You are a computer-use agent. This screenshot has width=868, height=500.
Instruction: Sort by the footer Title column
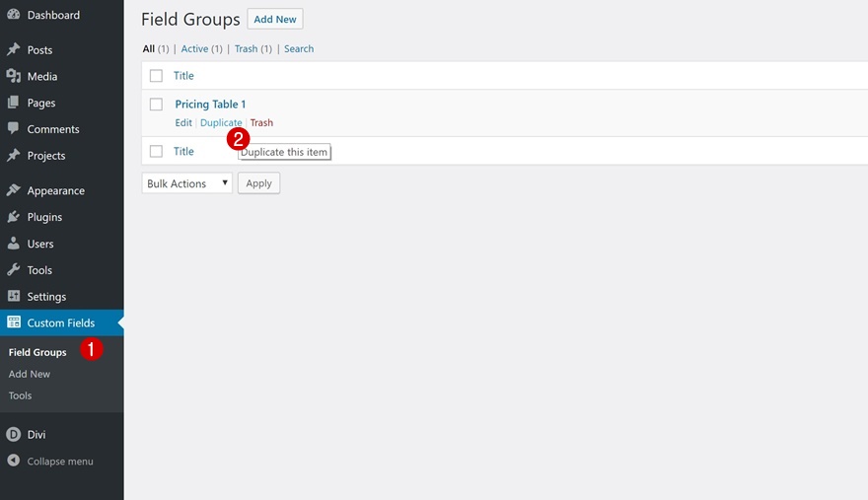(x=183, y=151)
